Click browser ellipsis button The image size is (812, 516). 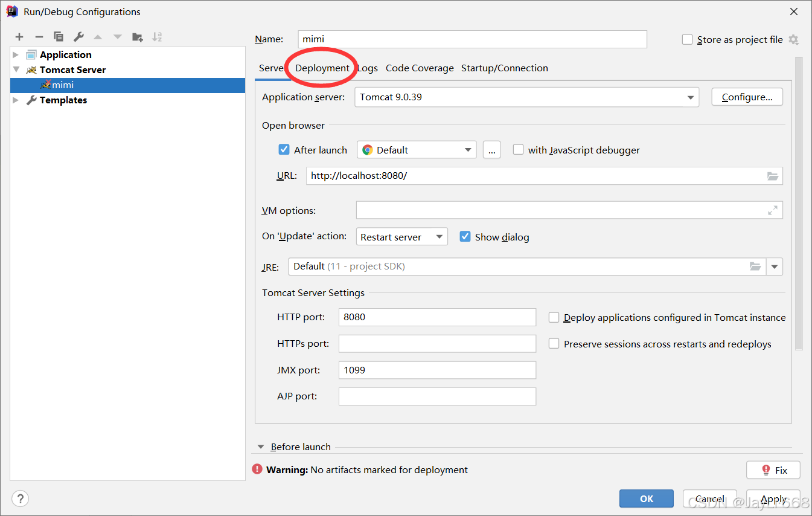492,150
